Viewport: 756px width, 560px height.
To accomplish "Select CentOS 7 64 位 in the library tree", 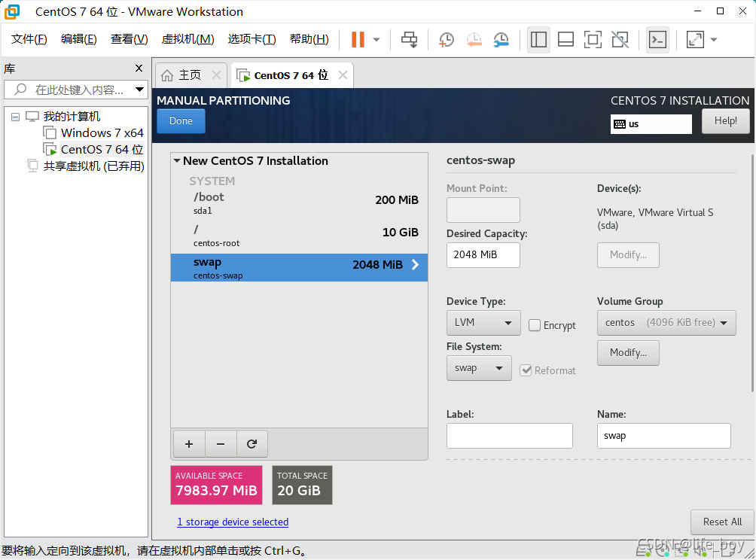I will [x=102, y=149].
